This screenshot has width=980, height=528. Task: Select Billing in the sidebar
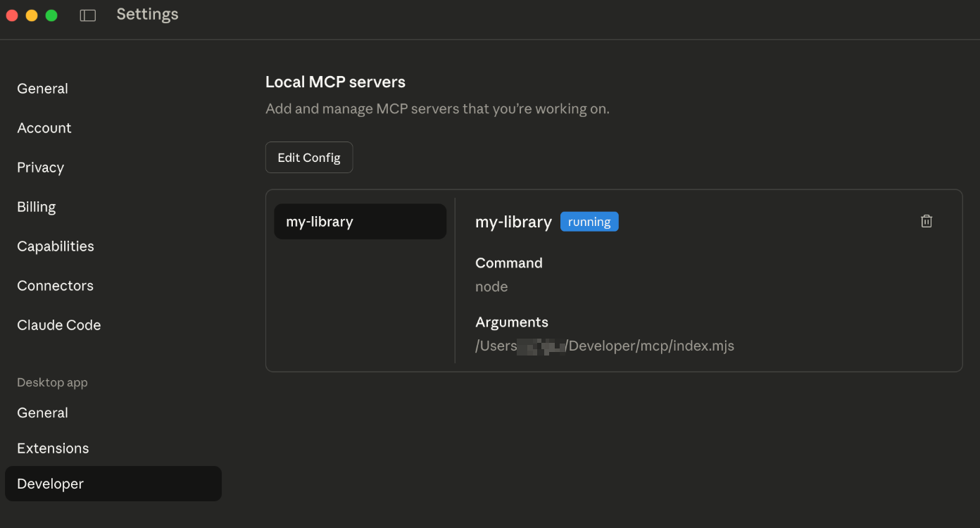[x=36, y=207]
